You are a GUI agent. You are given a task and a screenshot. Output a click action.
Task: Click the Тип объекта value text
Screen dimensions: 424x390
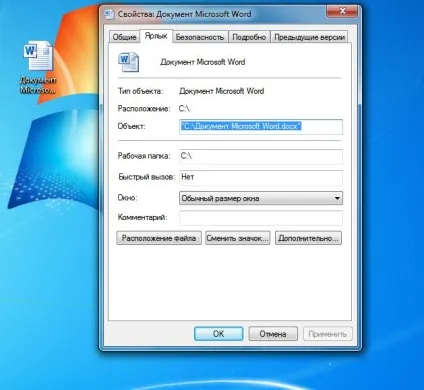[222, 91]
